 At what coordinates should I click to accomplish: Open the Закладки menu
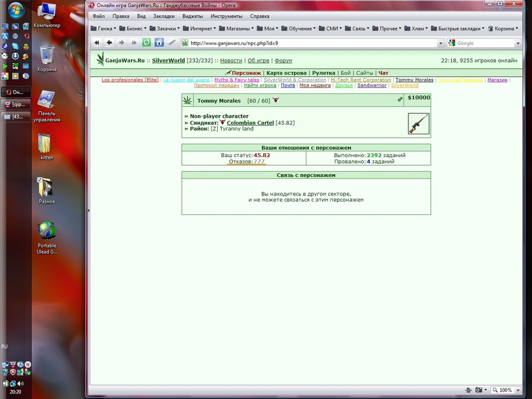164,16
